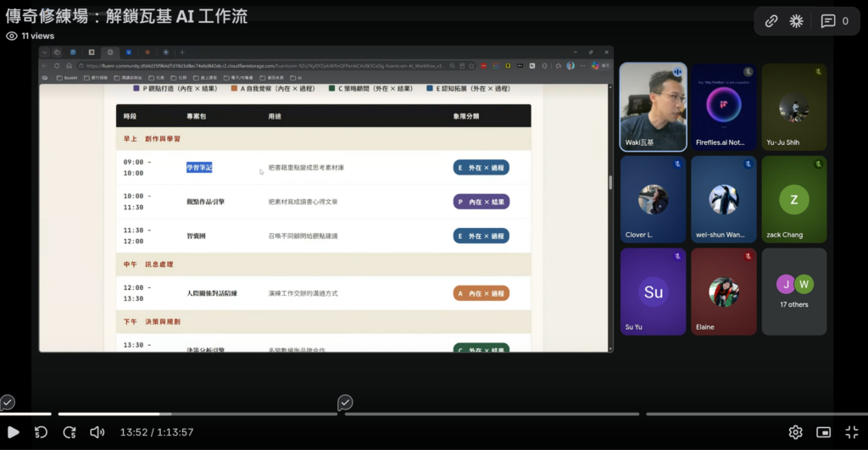
Task: Switch to blue shield browser tab
Action: click(x=129, y=52)
